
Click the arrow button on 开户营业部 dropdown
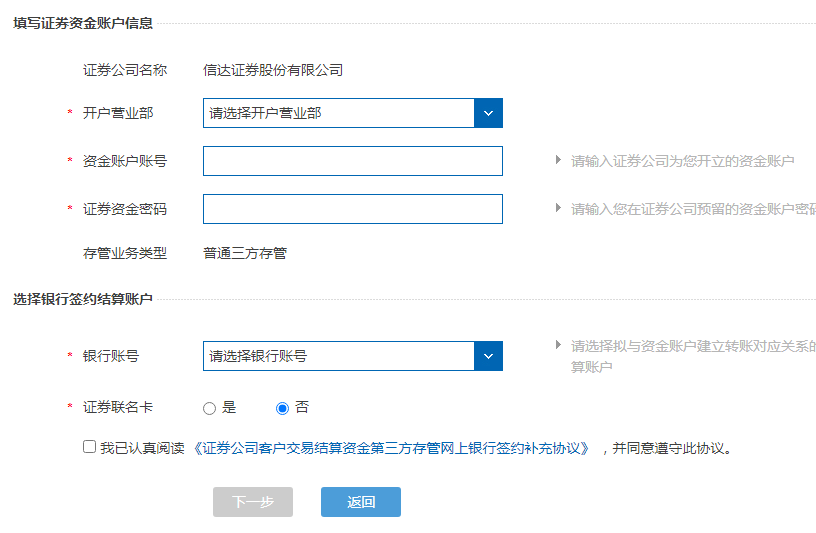pos(488,113)
